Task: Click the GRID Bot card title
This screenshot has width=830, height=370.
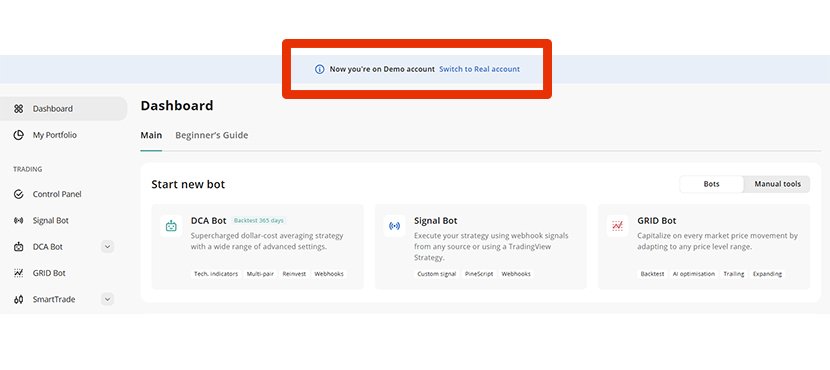Action: click(x=657, y=221)
